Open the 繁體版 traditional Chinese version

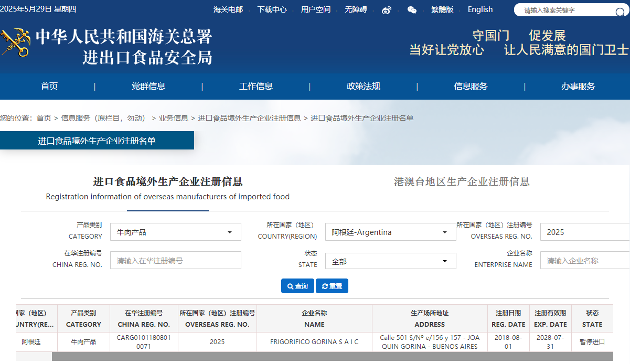click(442, 9)
